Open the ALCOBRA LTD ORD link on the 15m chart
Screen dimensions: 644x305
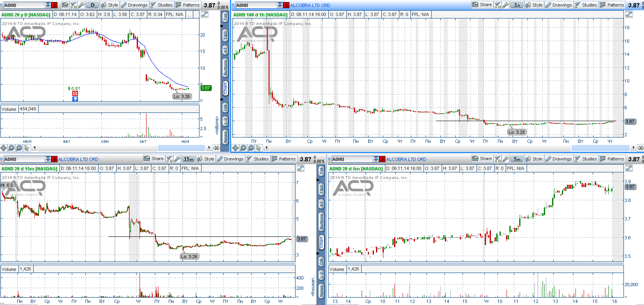78,159
